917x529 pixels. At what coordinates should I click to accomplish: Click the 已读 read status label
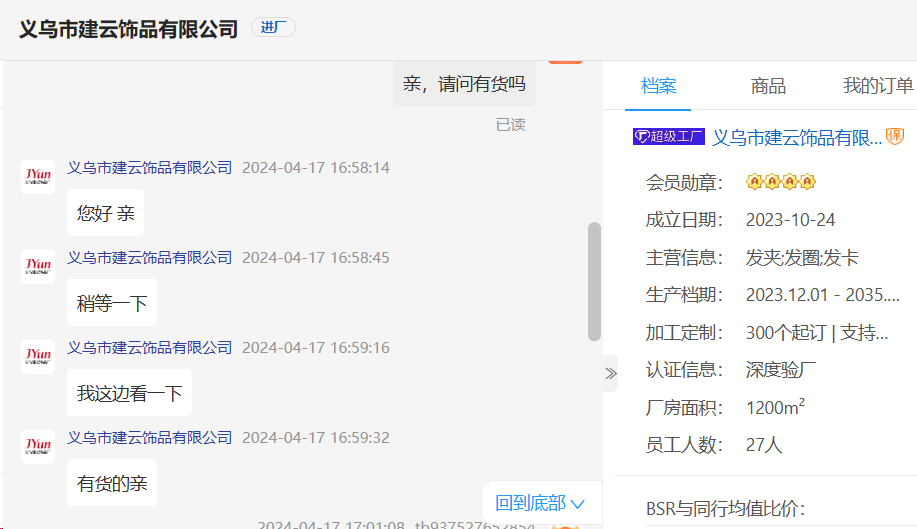511,125
